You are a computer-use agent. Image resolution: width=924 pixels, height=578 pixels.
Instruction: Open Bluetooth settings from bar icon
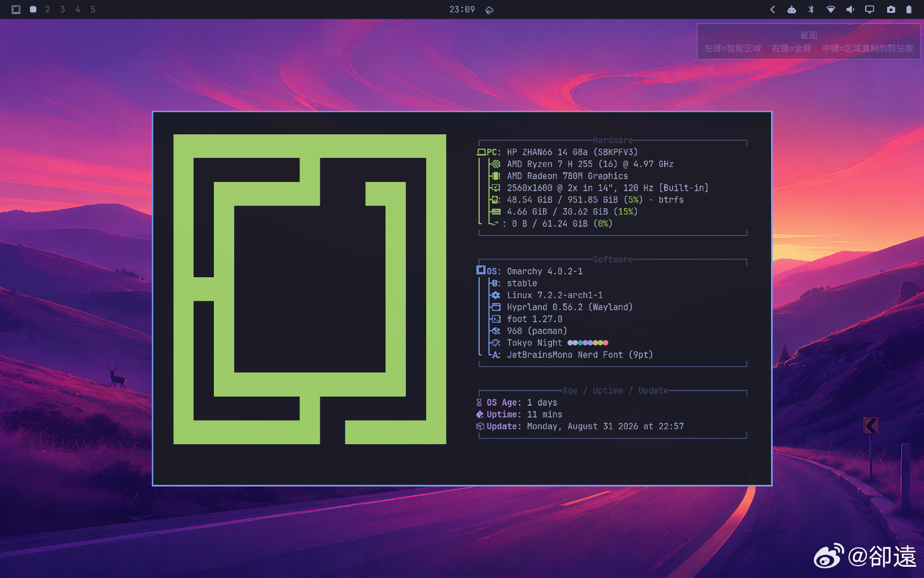tap(811, 10)
